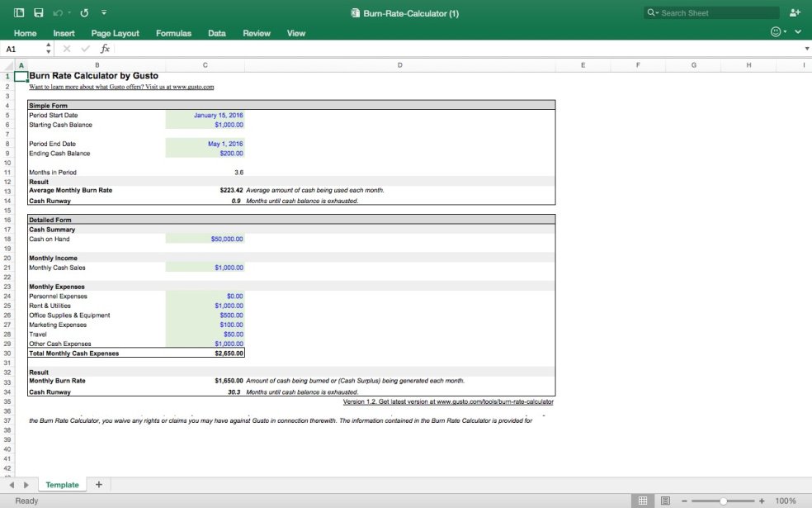Click the Save icon in title bar
Image resolution: width=812 pixels, height=508 pixels.
38,13
